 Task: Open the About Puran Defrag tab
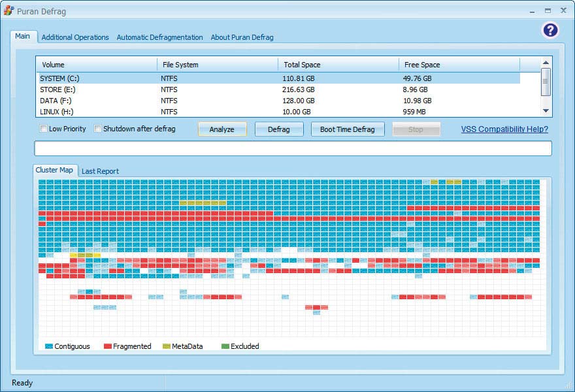pyautogui.click(x=242, y=37)
